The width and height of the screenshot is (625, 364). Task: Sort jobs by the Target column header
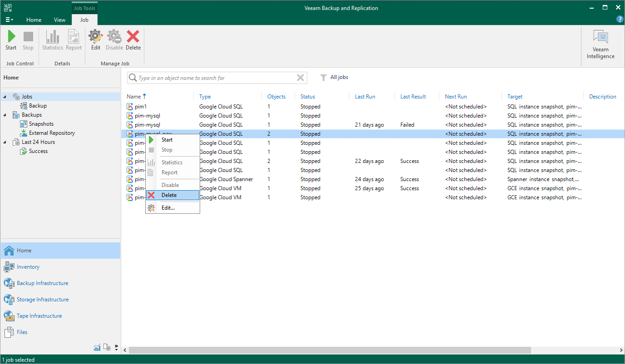point(515,97)
